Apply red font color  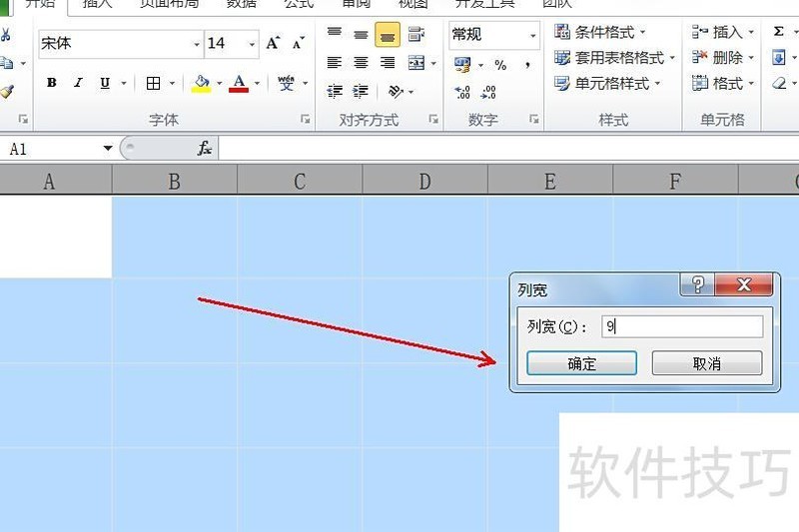(239, 84)
